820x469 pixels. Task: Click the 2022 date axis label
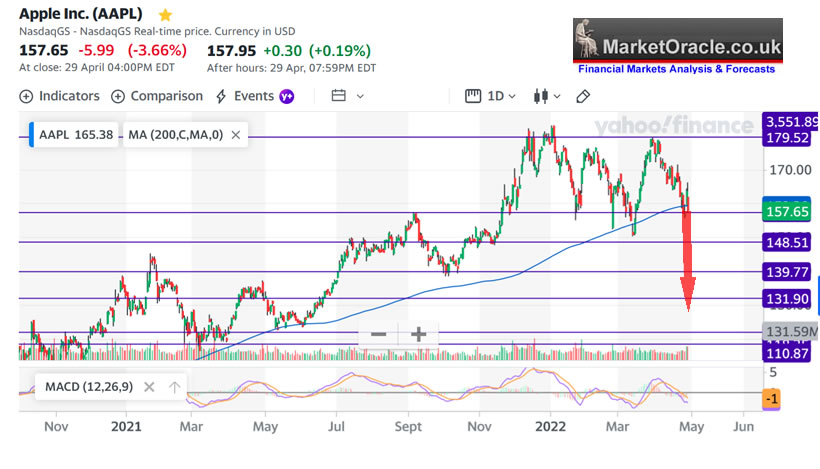550,427
